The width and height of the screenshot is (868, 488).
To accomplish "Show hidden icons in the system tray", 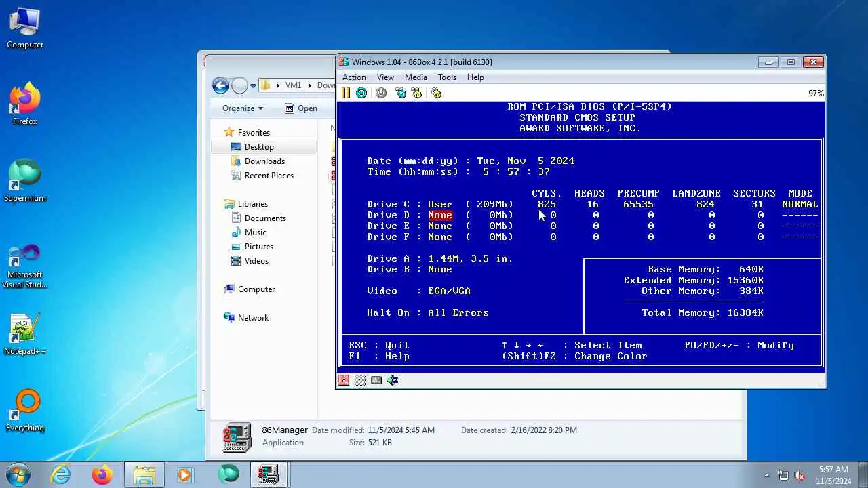I will pos(767,476).
